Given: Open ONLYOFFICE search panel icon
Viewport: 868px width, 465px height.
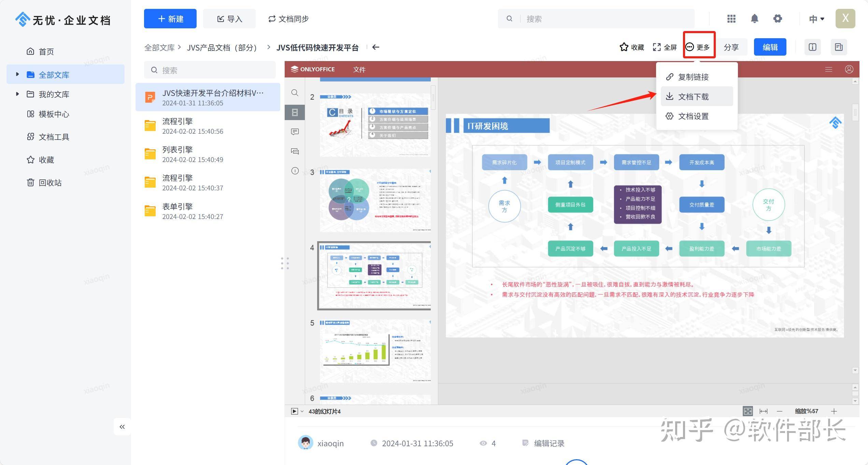Looking at the screenshot, I should coord(295,93).
